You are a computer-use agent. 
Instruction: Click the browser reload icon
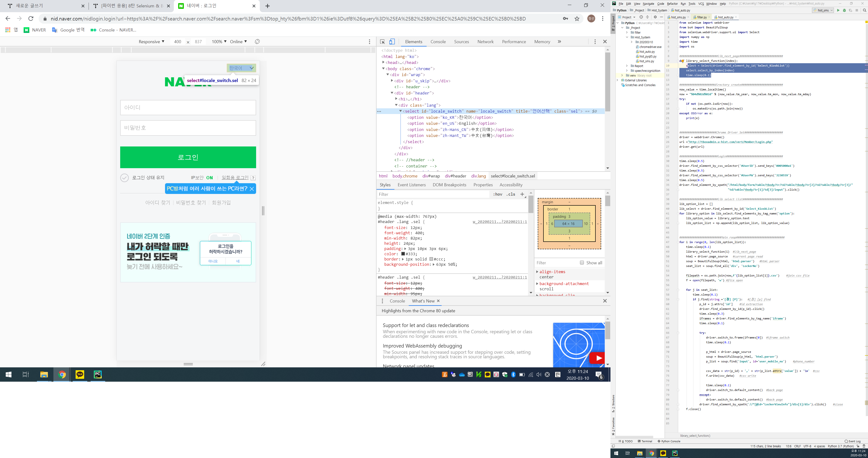tap(31, 19)
